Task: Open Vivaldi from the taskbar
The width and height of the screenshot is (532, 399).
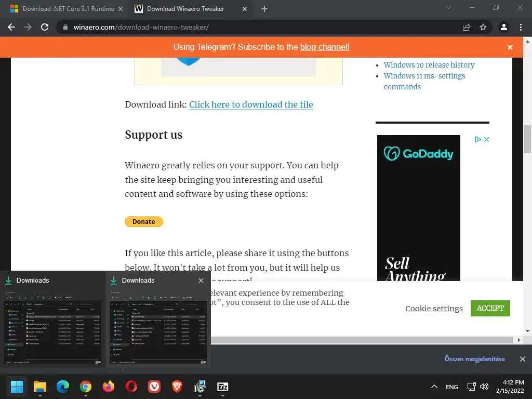Action: tap(154, 387)
